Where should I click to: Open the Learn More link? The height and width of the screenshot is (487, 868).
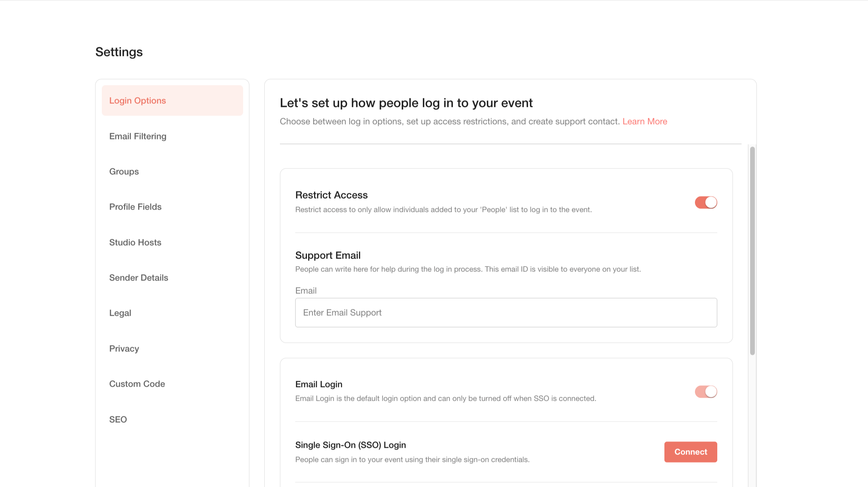coord(645,121)
